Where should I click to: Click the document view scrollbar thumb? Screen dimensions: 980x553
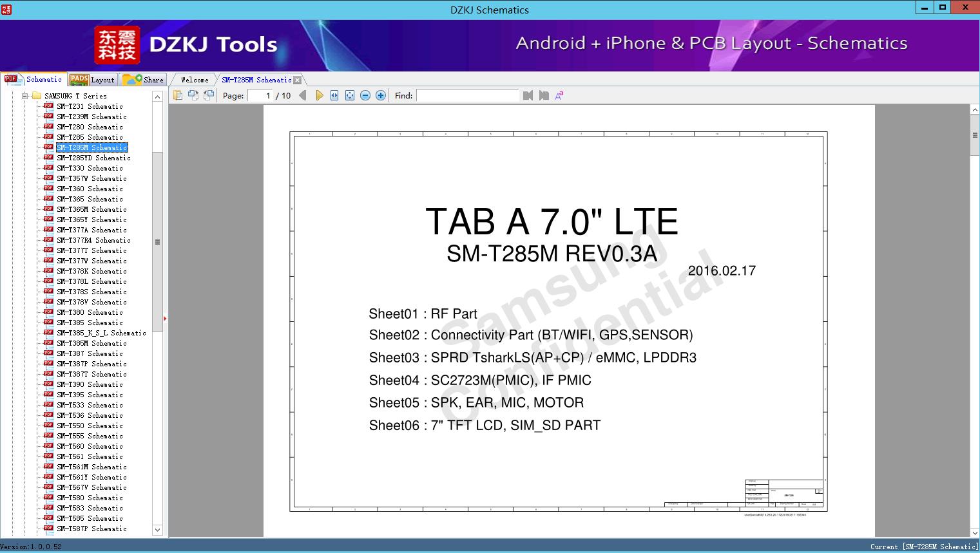[x=975, y=135]
